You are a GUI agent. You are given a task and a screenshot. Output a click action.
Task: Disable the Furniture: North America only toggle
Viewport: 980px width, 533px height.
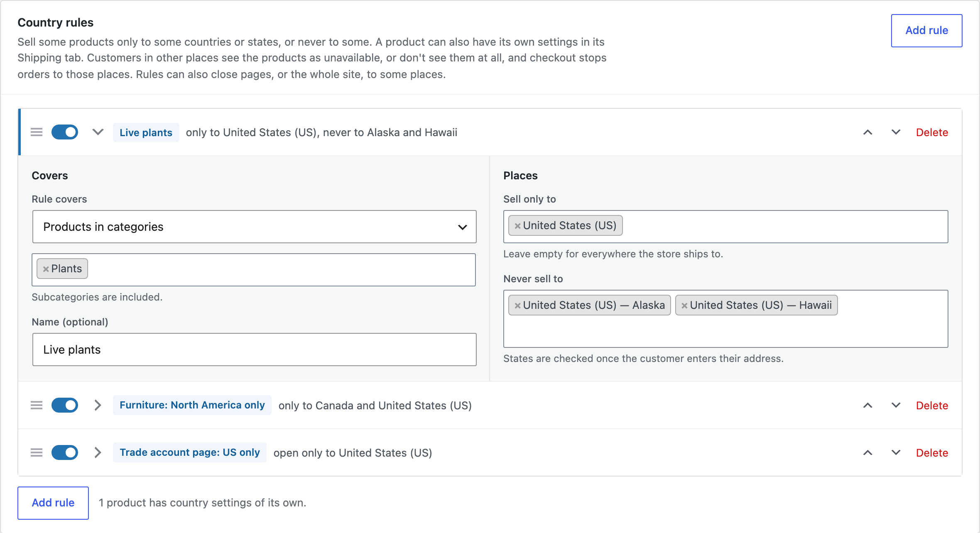pos(65,405)
